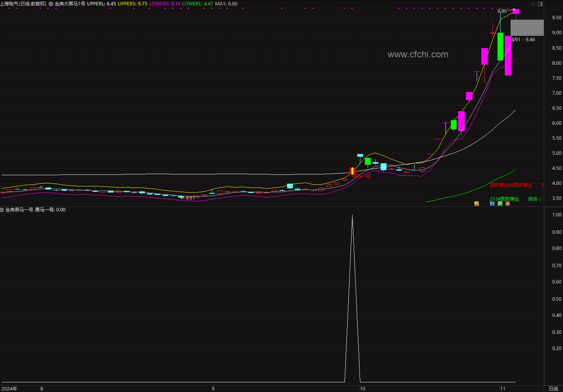The width and height of the screenshot is (563, 392).
Task: Click month 11 on the time axis
Action: click(x=502, y=389)
